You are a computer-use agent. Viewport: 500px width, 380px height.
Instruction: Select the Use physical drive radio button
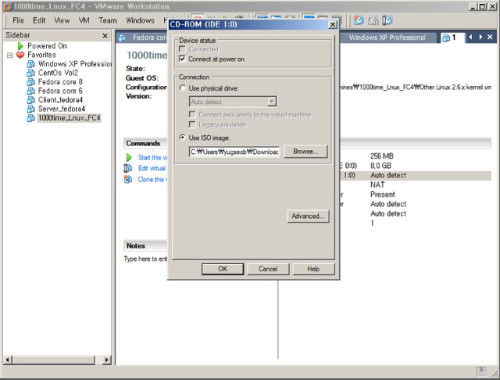182,88
